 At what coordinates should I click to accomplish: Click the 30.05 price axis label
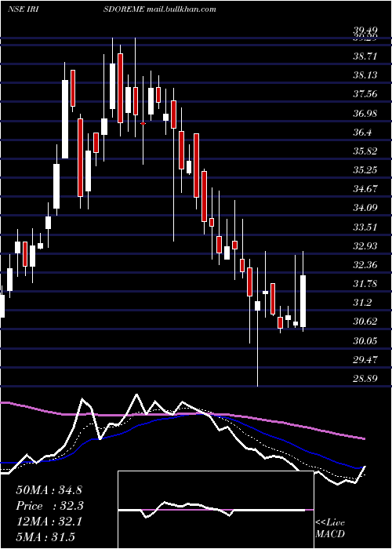tap(365, 340)
